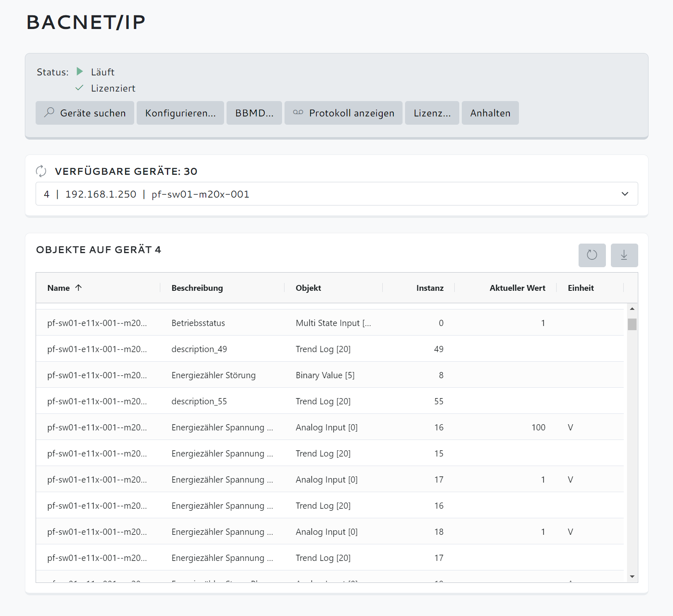Refresh available devices with the circular arrows icon
Viewport: 673px width, 616px height.
click(41, 171)
